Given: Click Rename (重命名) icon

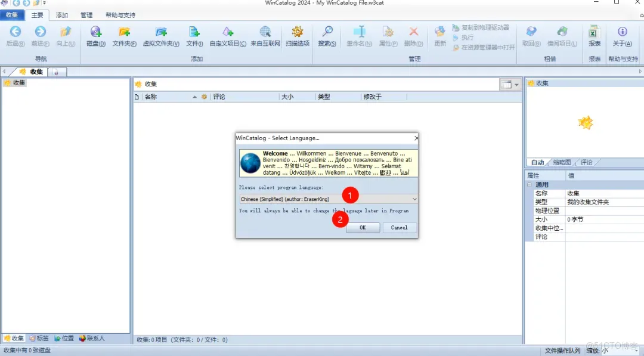Looking at the screenshot, I should click(360, 32).
